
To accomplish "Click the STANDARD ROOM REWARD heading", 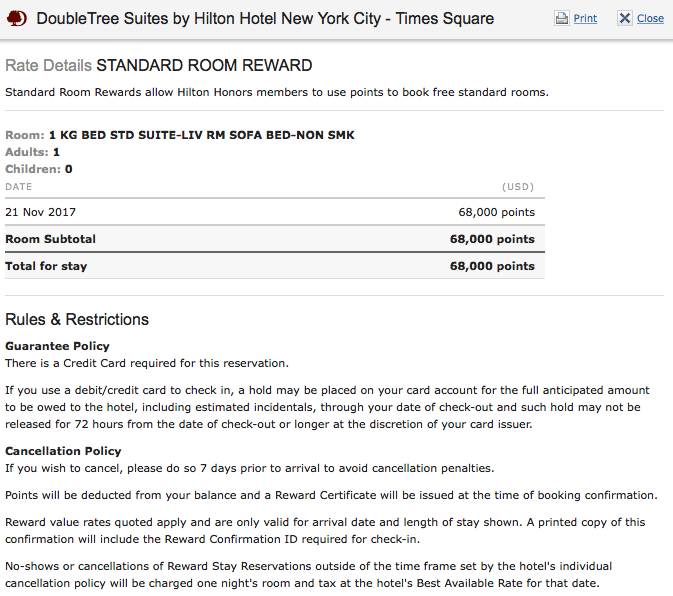I will point(204,66).
